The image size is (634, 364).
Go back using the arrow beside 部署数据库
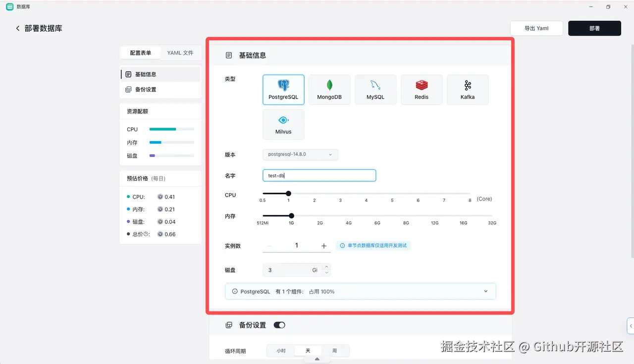[x=18, y=28]
